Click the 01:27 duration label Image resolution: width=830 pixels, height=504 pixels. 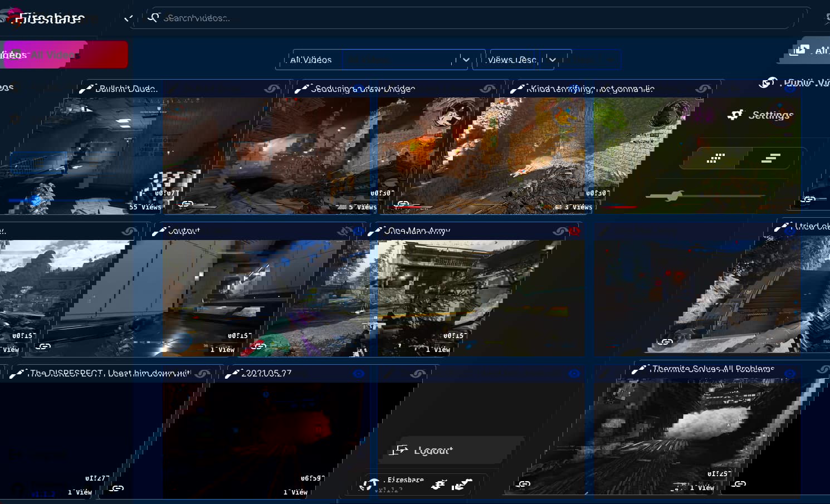coord(97,478)
